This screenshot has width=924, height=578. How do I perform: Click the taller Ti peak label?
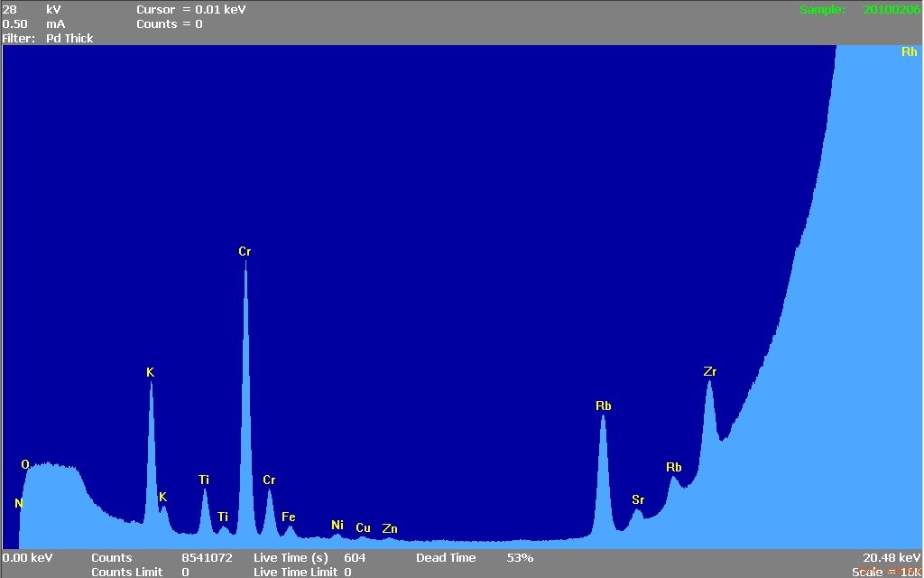204,480
